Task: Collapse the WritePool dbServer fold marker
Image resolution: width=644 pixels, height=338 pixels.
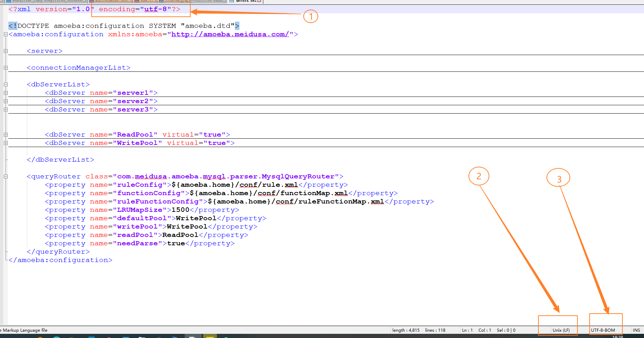Action: (6, 143)
